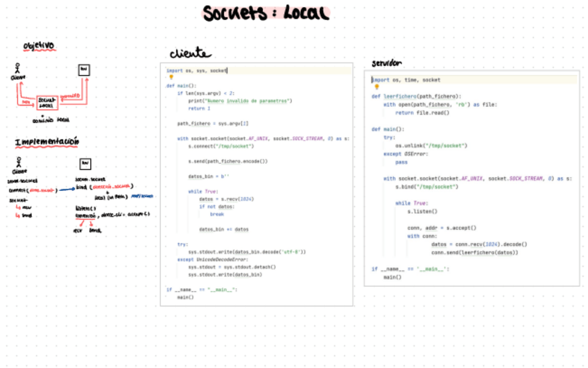The width and height of the screenshot is (588, 368).
Task: Select the servidor code screenshot
Action: tap(472, 177)
